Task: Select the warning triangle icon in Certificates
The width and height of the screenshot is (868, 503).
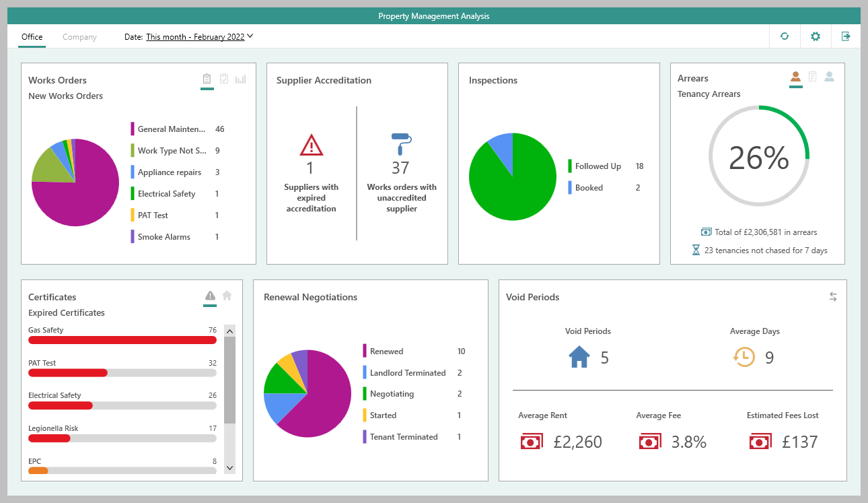Action: (x=210, y=296)
